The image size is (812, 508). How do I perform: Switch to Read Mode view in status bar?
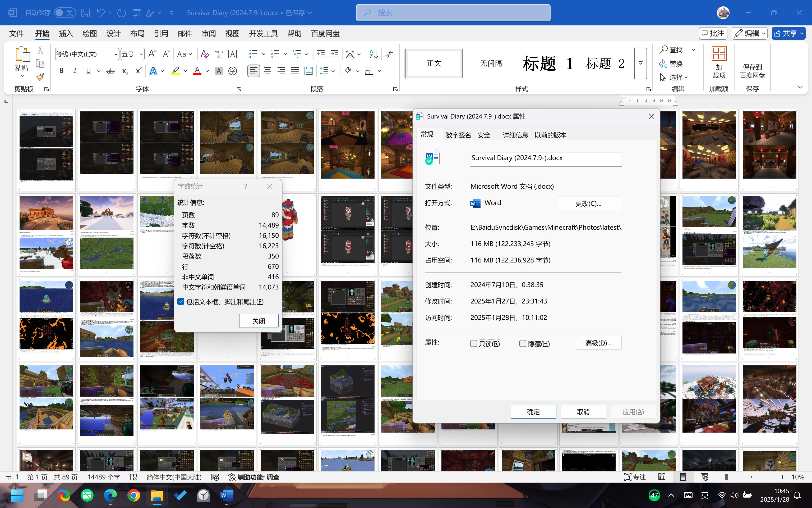tap(662, 477)
